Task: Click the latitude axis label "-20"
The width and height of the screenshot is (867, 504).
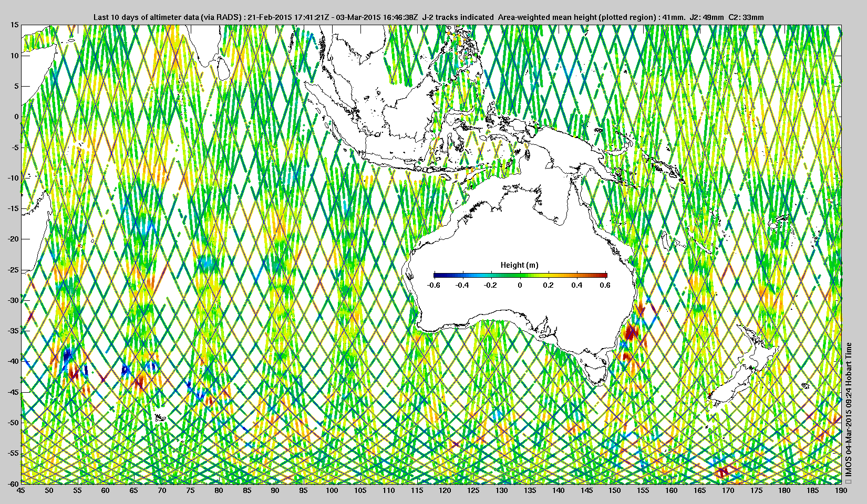Action: click(13, 239)
